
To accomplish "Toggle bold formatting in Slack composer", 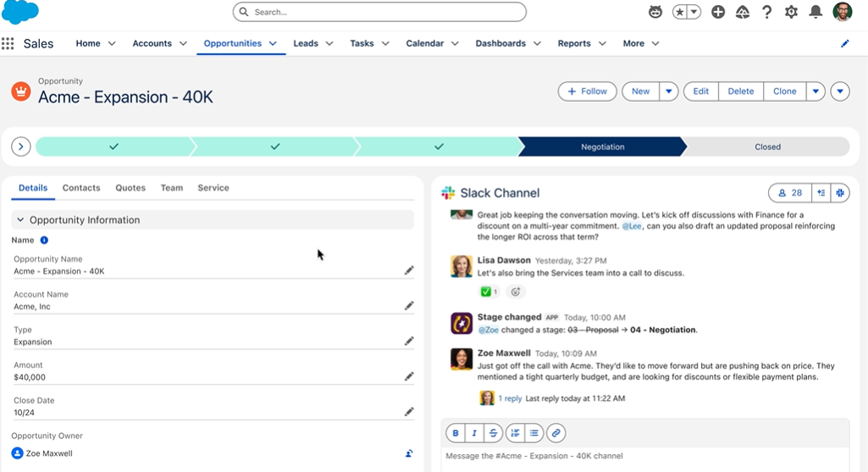I will pyautogui.click(x=456, y=433).
